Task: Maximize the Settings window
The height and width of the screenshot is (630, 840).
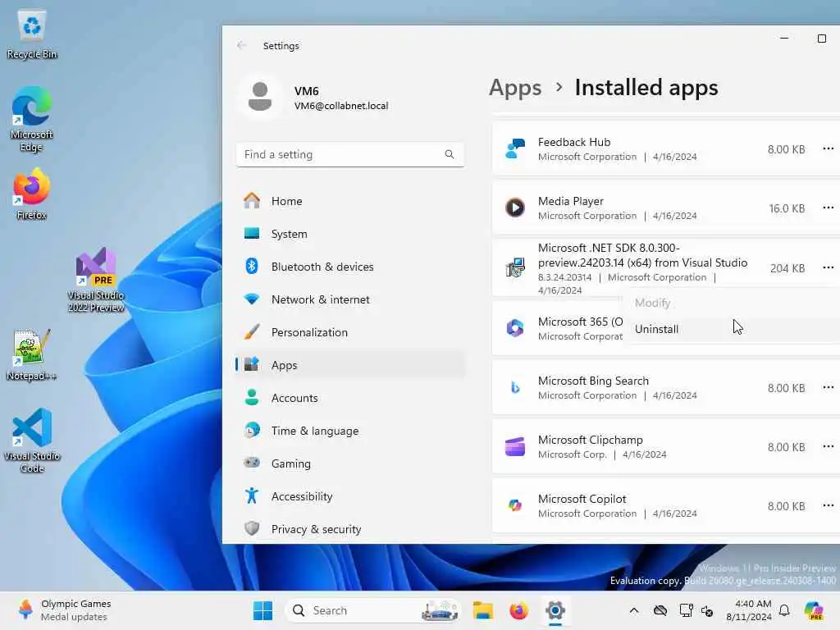Action: (x=821, y=39)
